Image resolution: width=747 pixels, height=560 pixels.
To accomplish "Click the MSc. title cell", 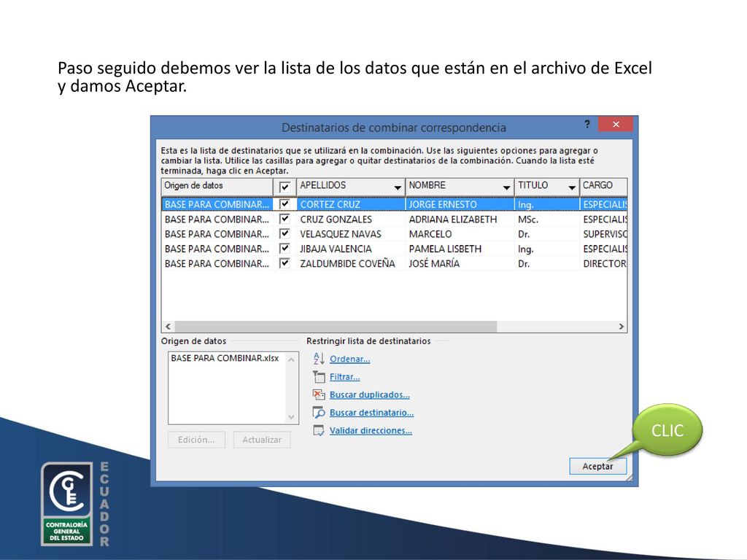I will 547,219.
